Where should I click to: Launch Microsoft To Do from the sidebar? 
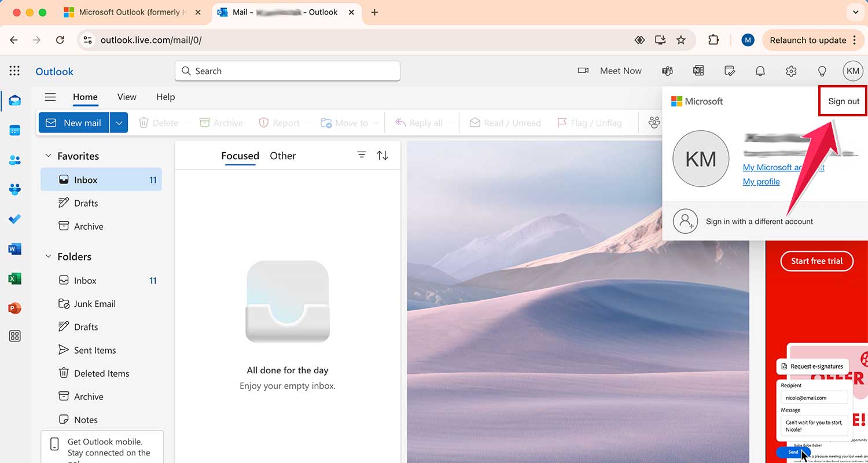tap(14, 219)
